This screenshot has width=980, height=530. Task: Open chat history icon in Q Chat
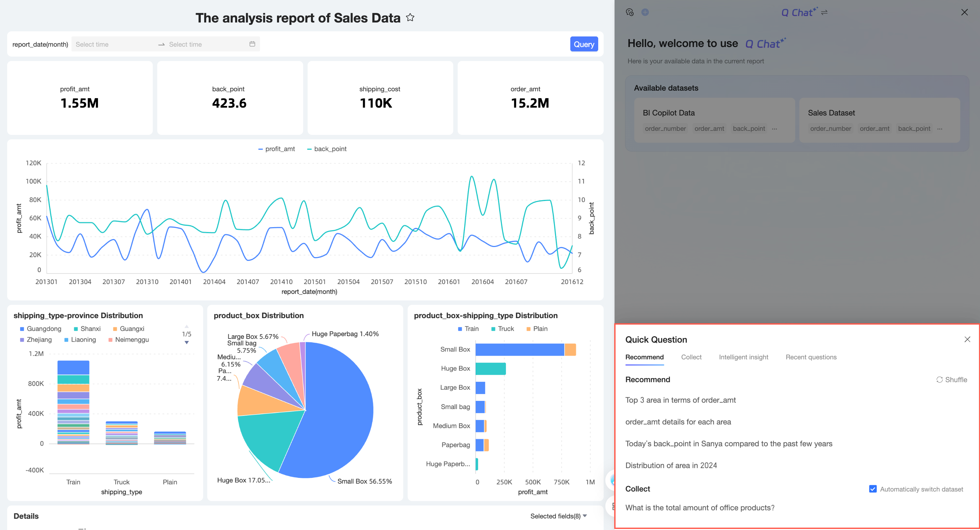point(630,13)
